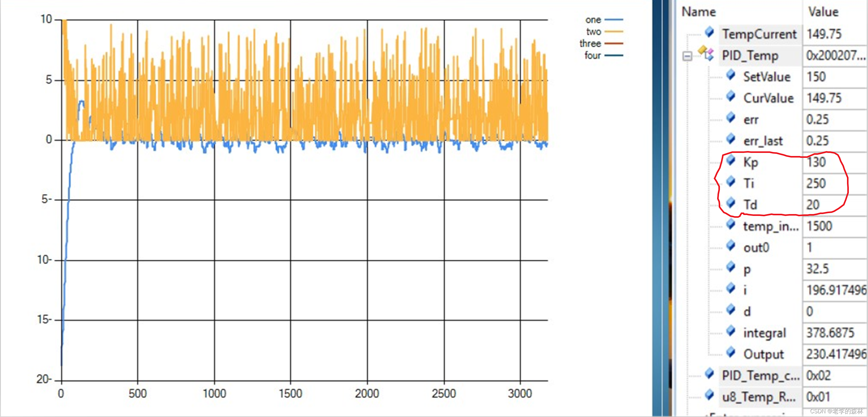Image resolution: width=868 pixels, height=417 pixels.
Task: Click the icon beside p
Action: 730,267
